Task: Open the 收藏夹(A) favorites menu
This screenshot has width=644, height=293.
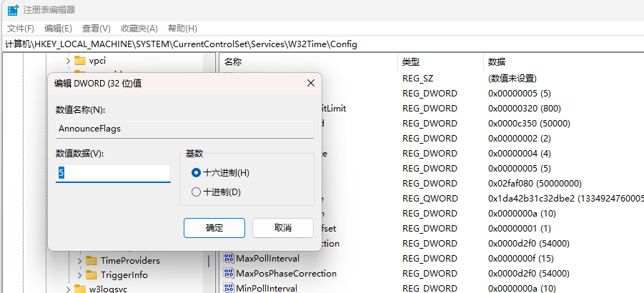Action: click(x=139, y=29)
